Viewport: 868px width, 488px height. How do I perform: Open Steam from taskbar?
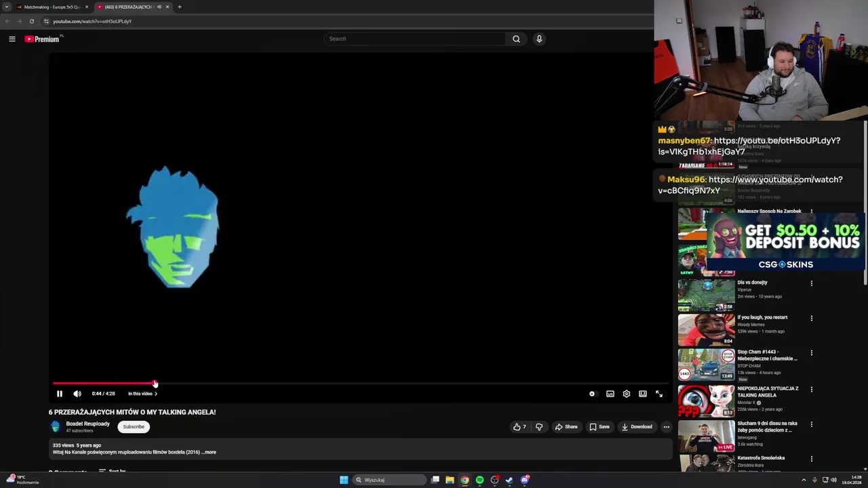pyautogui.click(x=509, y=480)
